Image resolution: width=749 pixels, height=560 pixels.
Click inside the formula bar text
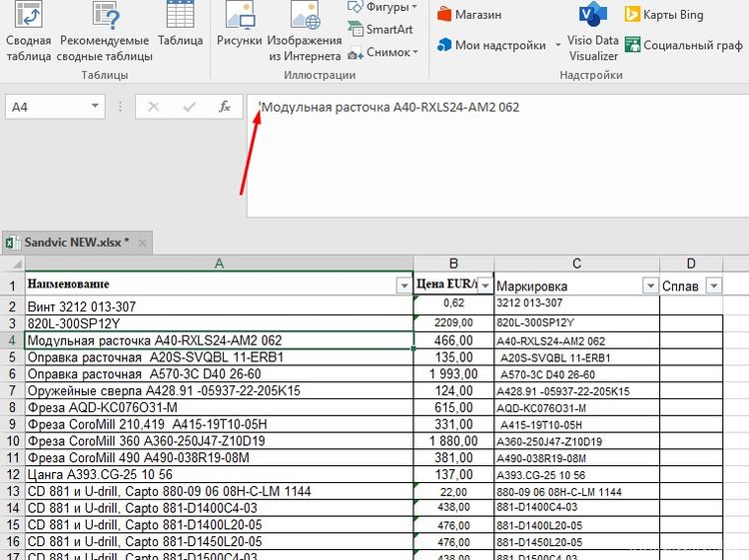pos(390,107)
